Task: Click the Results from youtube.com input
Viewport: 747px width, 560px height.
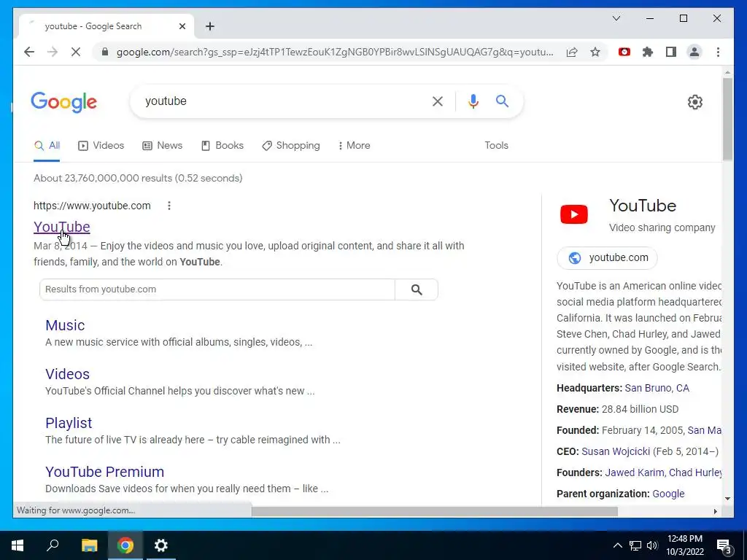Action: coord(217,289)
